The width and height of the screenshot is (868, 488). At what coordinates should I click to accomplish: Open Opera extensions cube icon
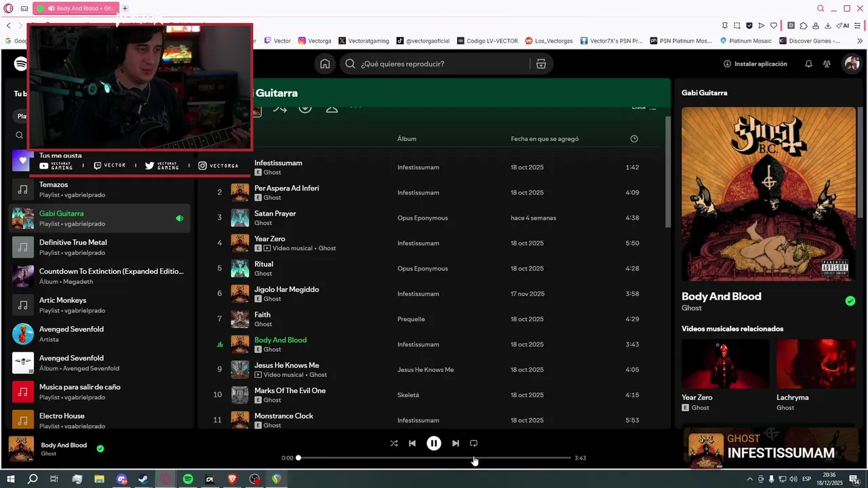(804, 25)
